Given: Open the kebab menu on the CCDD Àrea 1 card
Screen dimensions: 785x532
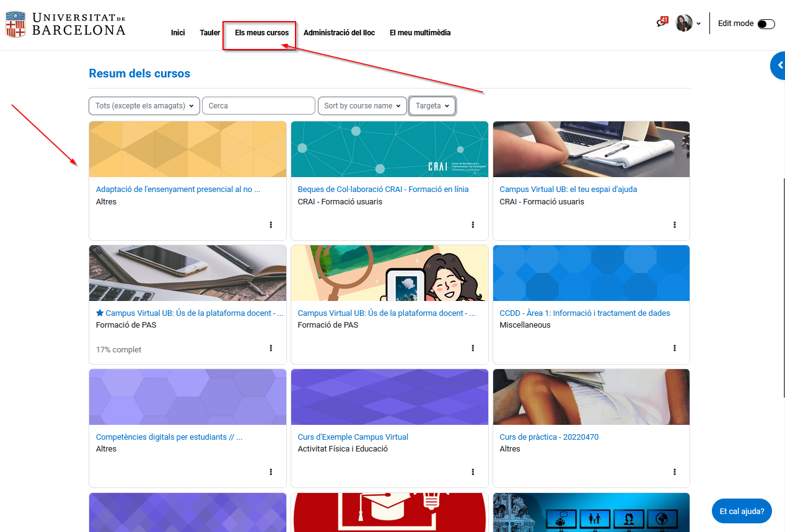Looking at the screenshot, I should (674, 348).
